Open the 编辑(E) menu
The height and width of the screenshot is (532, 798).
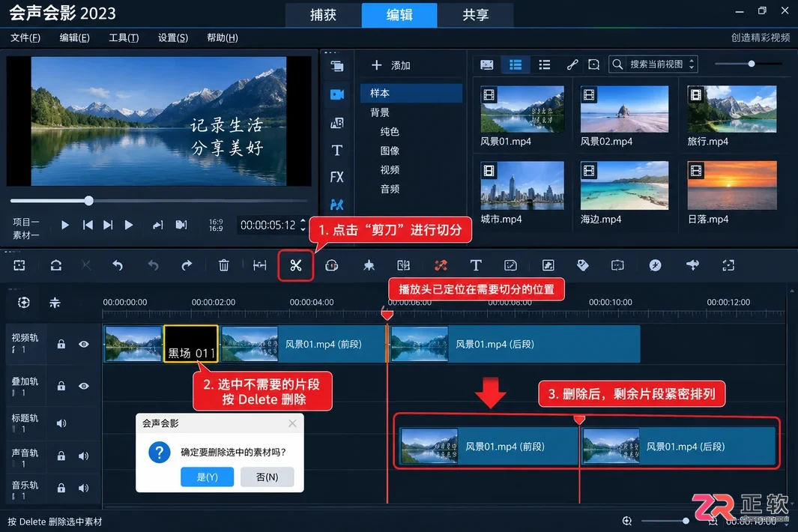tap(74, 37)
